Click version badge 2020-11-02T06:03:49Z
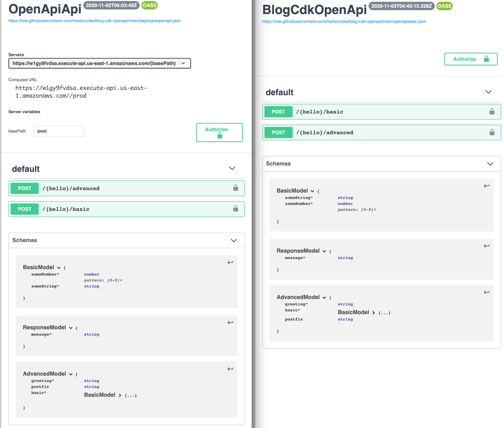 tap(112, 5)
